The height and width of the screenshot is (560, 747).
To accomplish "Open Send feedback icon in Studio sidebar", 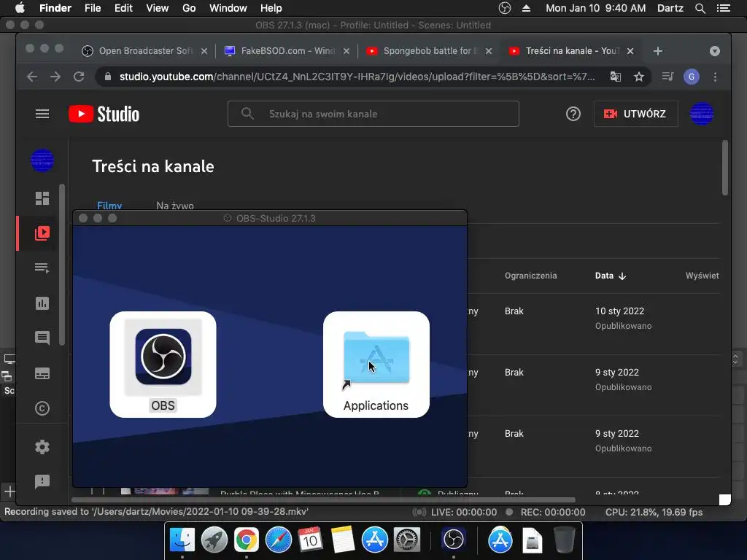I will [x=42, y=481].
